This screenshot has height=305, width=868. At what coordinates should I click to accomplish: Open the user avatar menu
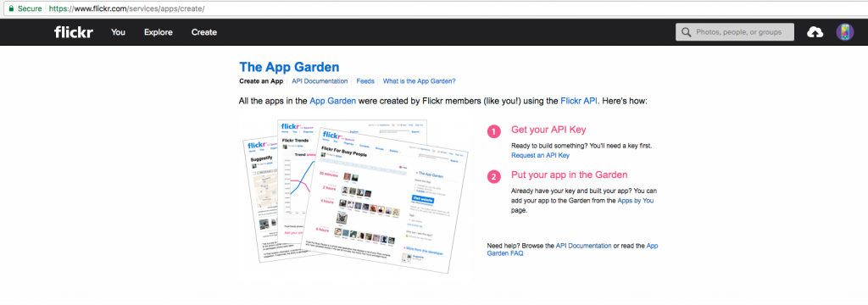click(845, 32)
